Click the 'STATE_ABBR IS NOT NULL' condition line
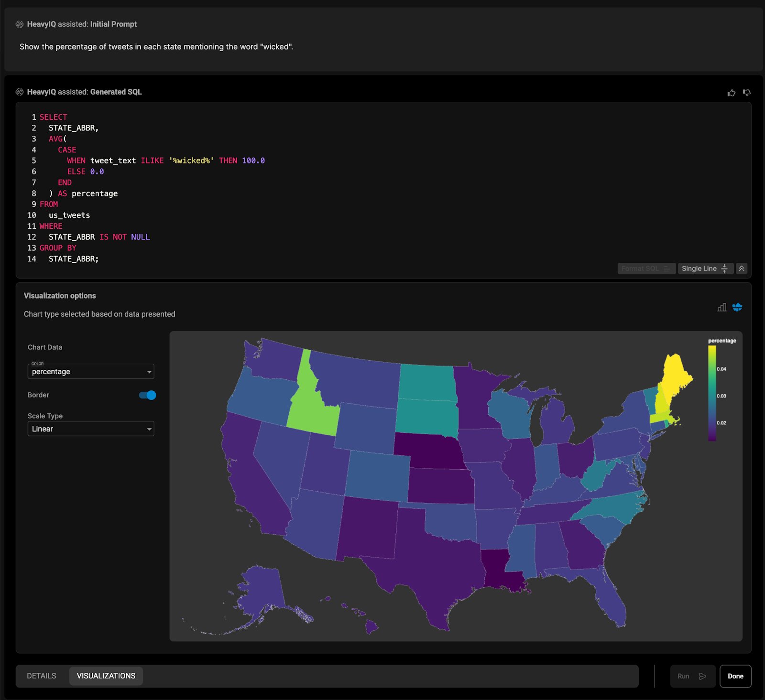 [x=99, y=237]
